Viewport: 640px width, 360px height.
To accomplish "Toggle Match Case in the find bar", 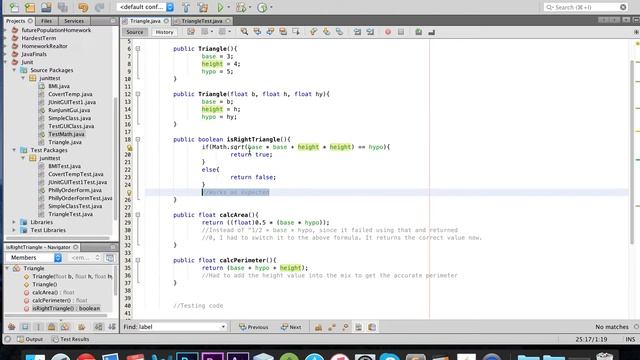I will (x=318, y=327).
